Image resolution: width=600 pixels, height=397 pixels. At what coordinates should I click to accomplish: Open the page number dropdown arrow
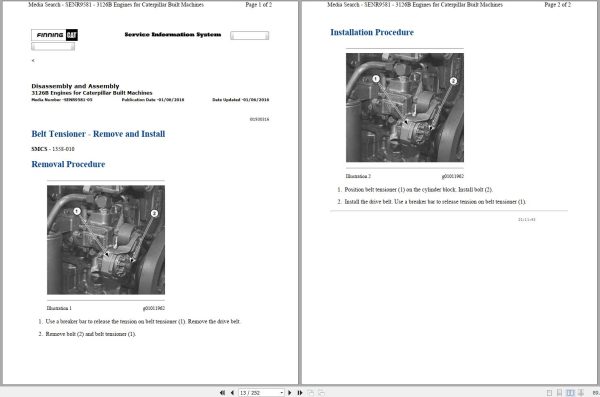pyautogui.click(x=282, y=392)
